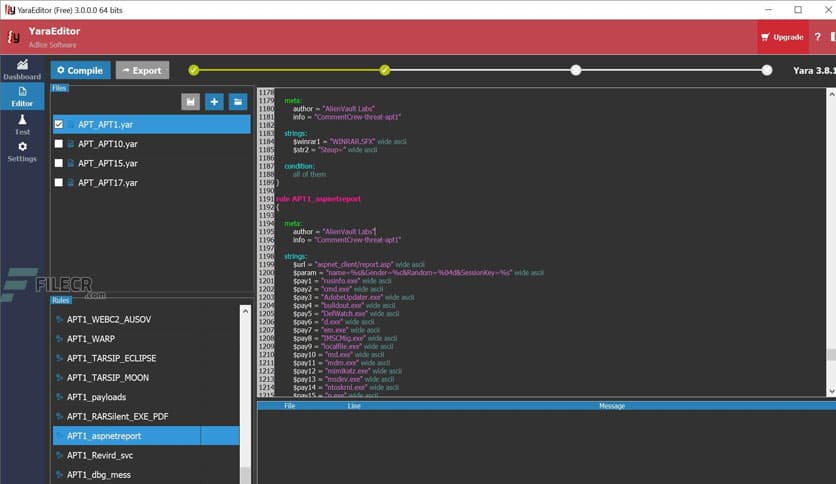Switch to the Editor sidebar section

click(x=22, y=96)
